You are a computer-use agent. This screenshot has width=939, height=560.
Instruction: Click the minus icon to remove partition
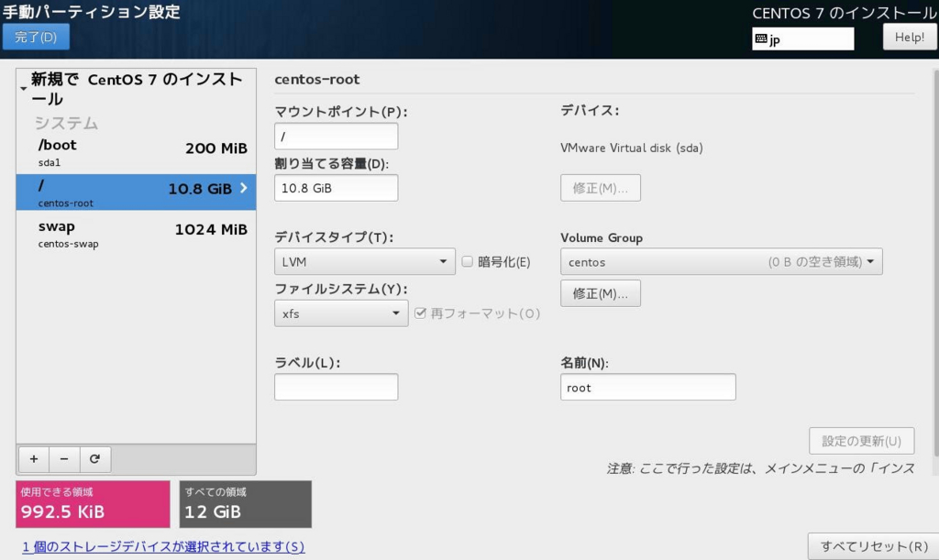64,459
